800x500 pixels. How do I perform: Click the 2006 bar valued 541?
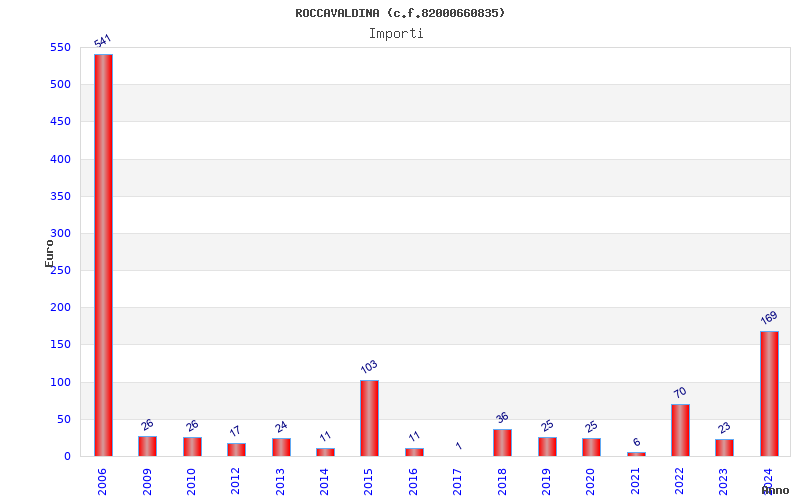click(103, 255)
